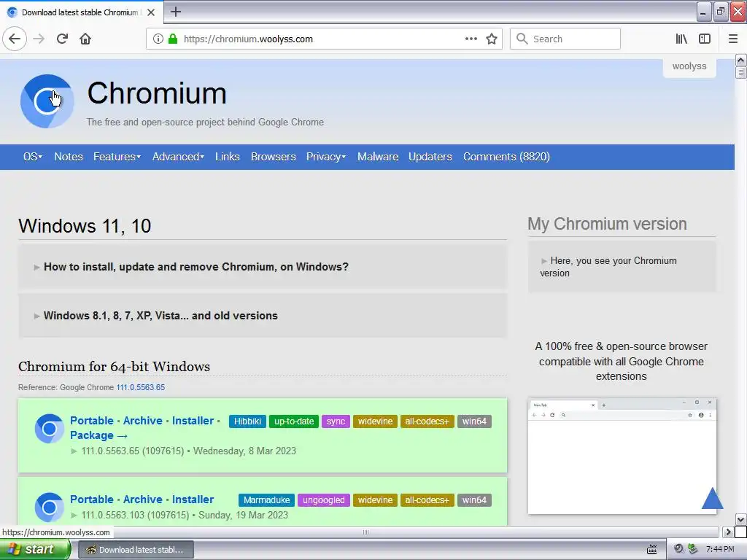Viewport: 747px width, 560px height.
Task: Click the green padlock security icon
Action: [173, 39]
